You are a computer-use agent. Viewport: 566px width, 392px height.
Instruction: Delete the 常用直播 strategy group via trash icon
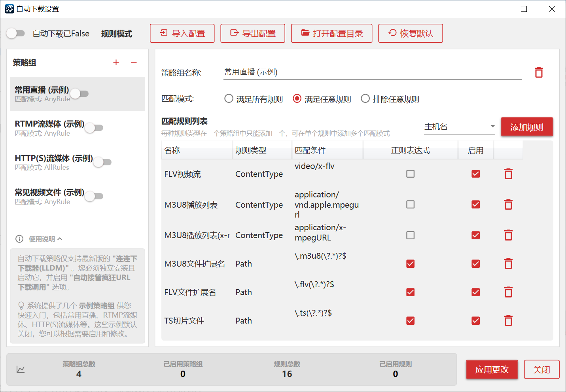click(539, 72)
